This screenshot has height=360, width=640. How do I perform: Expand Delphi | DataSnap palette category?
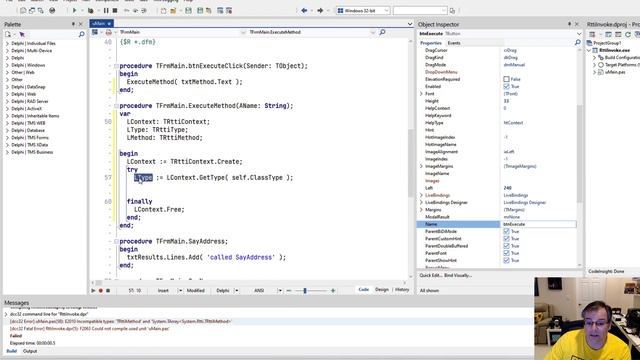[7, 87]
